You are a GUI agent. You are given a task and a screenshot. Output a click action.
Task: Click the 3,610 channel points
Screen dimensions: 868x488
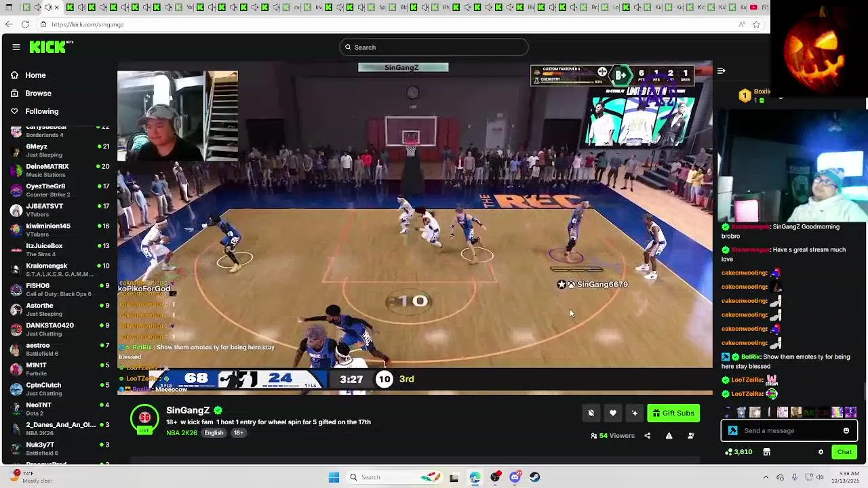click(738, 452)
